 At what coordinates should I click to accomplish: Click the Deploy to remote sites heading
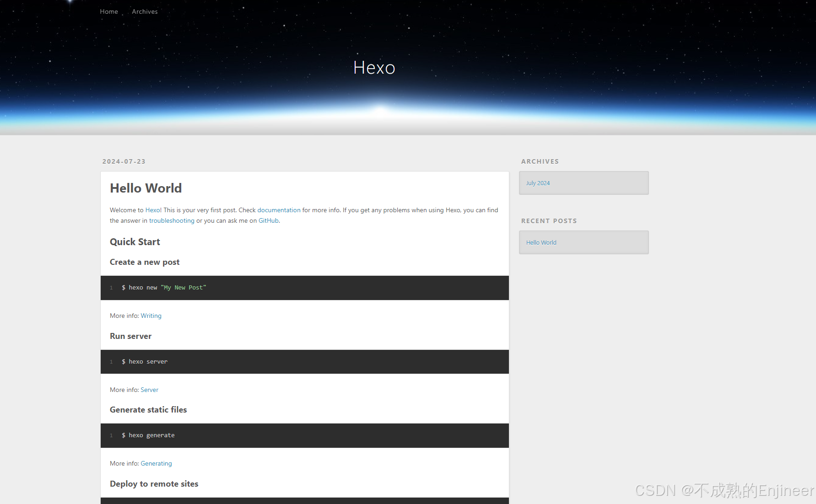point(154,484)
